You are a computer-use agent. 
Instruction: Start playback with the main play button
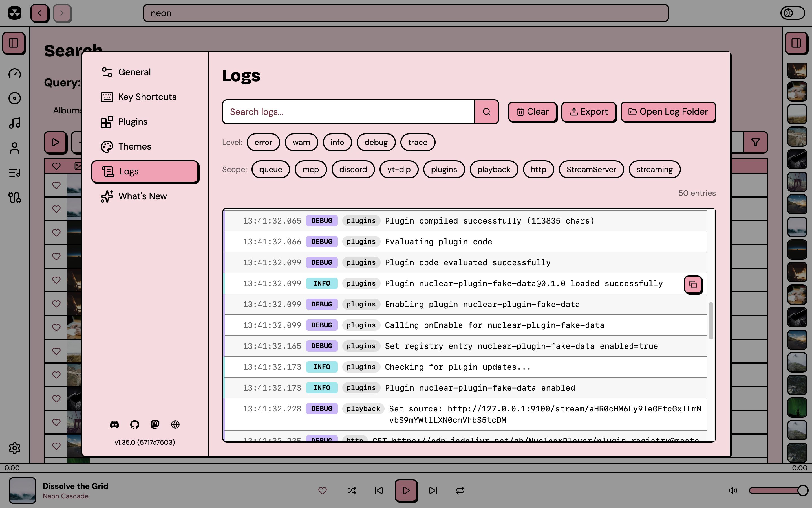coord(406,491)
